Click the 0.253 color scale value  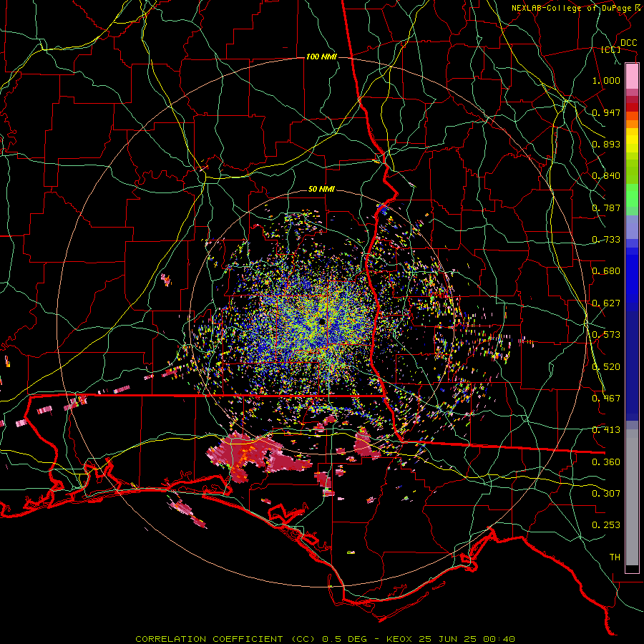pos(606,525)
